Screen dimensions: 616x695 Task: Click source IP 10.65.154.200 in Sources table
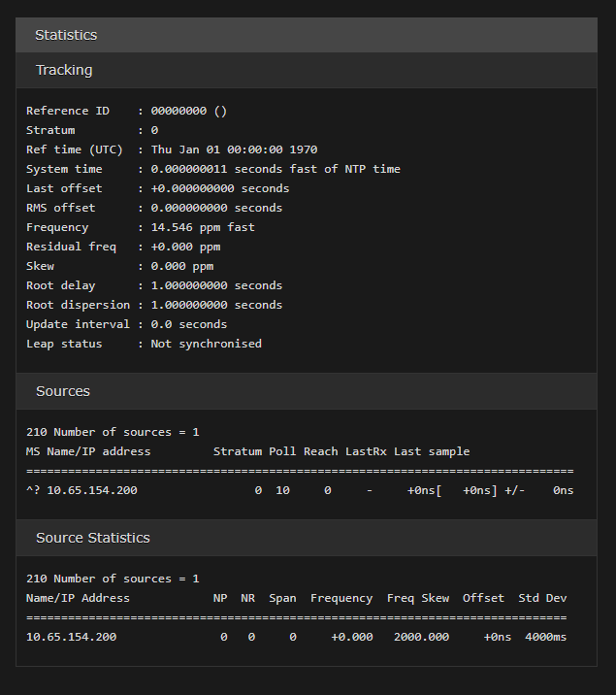92,490
